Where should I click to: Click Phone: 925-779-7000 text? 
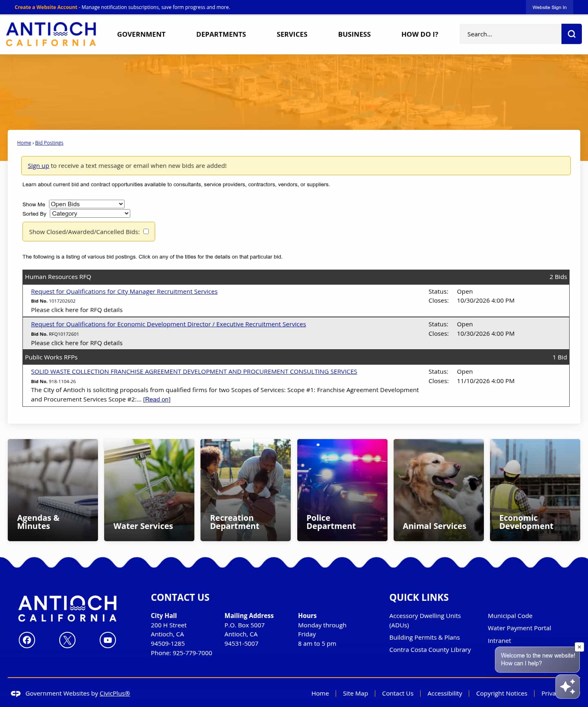pos(181,653)
